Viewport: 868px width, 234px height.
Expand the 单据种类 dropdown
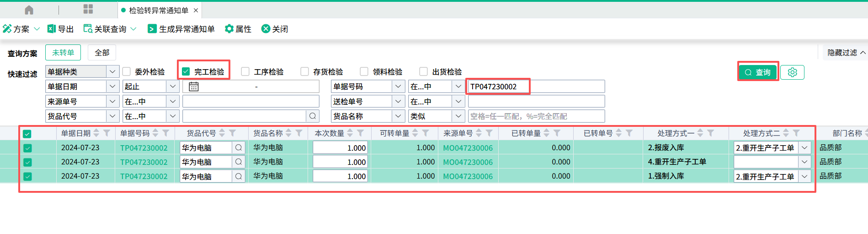point(112,71)
